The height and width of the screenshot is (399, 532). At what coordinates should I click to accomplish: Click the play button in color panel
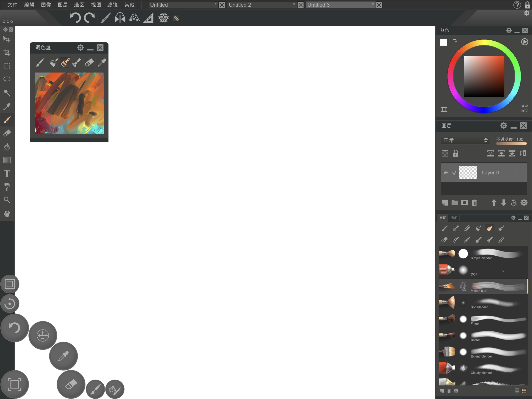525,42
